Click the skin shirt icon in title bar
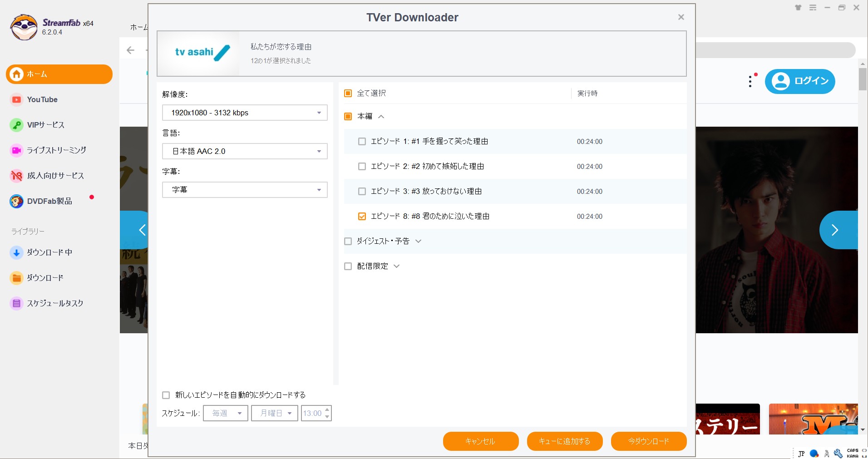This screenshot has height=459, width=868. pyautogui.click(x=798, y=8)
